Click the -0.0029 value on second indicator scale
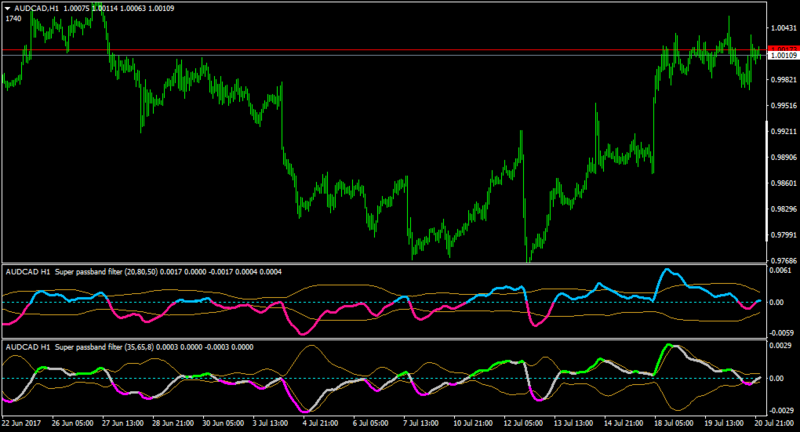This screenshot has height=432, width=800. click(781, 411)
